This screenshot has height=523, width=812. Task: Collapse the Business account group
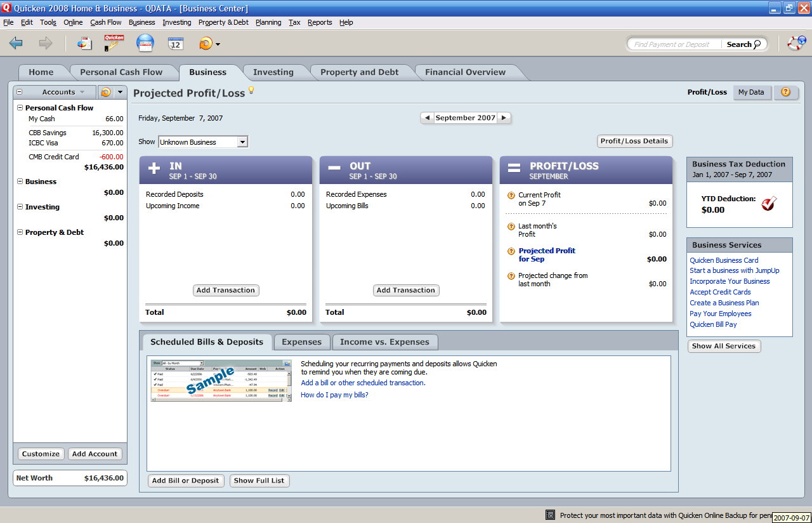pos(20,182)
